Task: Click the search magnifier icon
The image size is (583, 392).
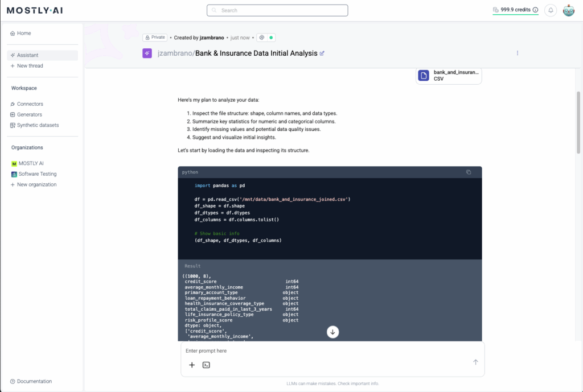Action: click(x=214, y=10)
